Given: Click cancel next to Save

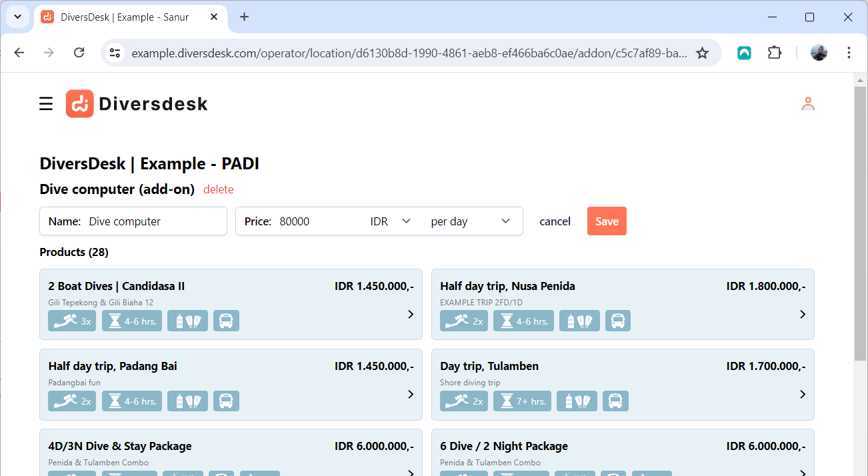Looking at the screenshot, I should pyautogui.click(x=555, y=221).
